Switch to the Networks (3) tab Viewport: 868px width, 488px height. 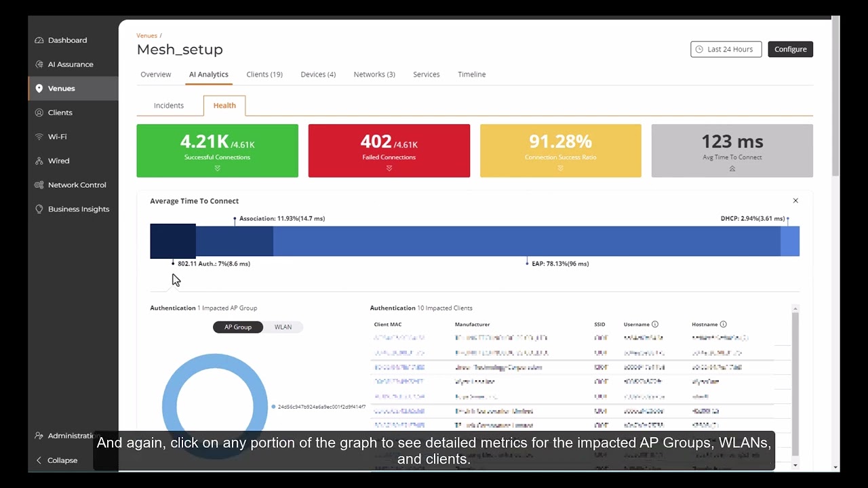click(374, 75)
